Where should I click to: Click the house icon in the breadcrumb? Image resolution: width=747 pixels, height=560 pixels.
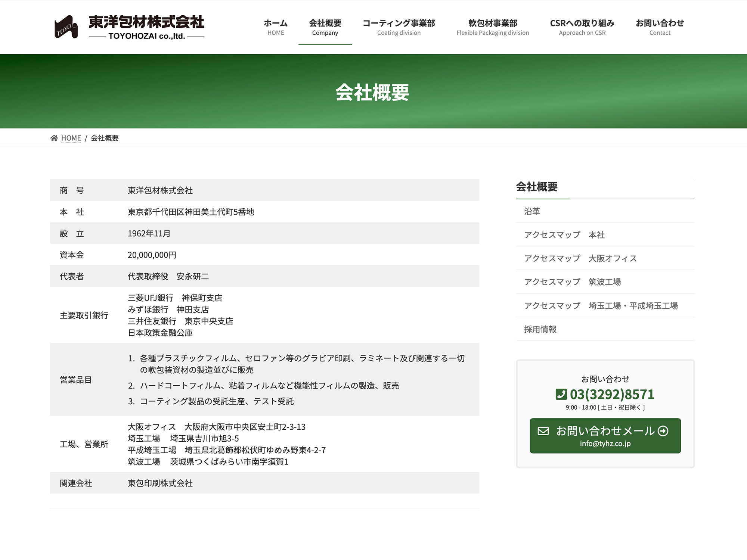click(x=53, y=138)
